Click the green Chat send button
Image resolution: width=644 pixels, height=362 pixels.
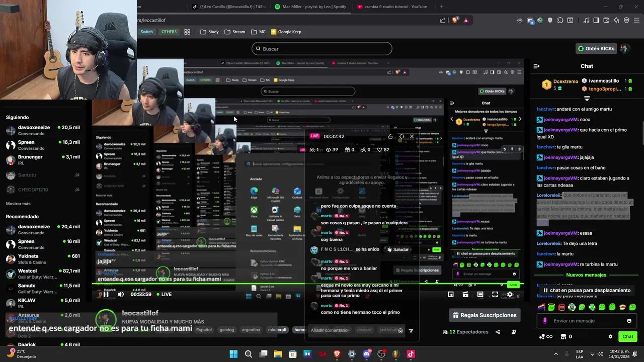tap(628, 336)
